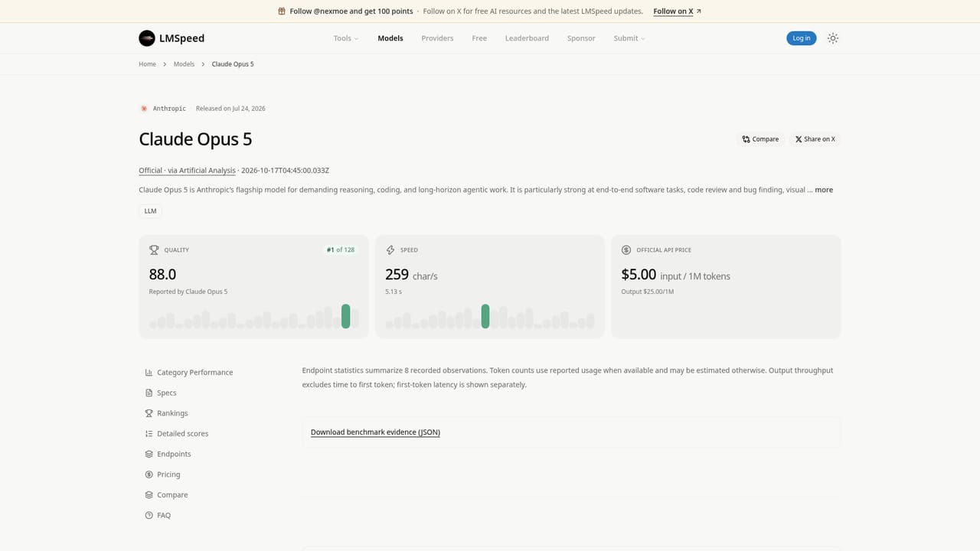Open the Tools dropdown menu
This screenshot has width=980, height=551.
(x=346, y=38)
